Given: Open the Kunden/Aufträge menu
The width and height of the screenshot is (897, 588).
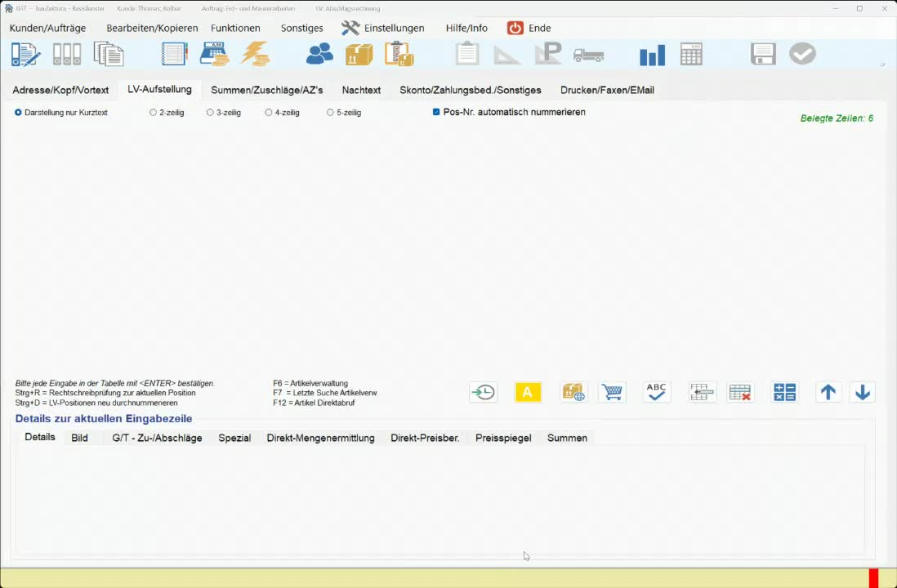Looking at the screenshot, I should click(47, 28).
